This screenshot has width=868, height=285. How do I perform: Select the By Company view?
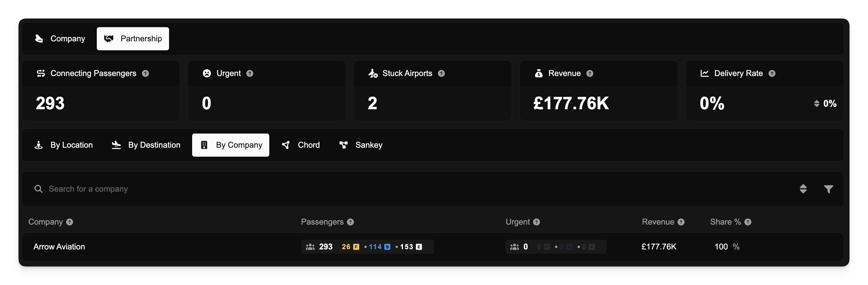231,145
